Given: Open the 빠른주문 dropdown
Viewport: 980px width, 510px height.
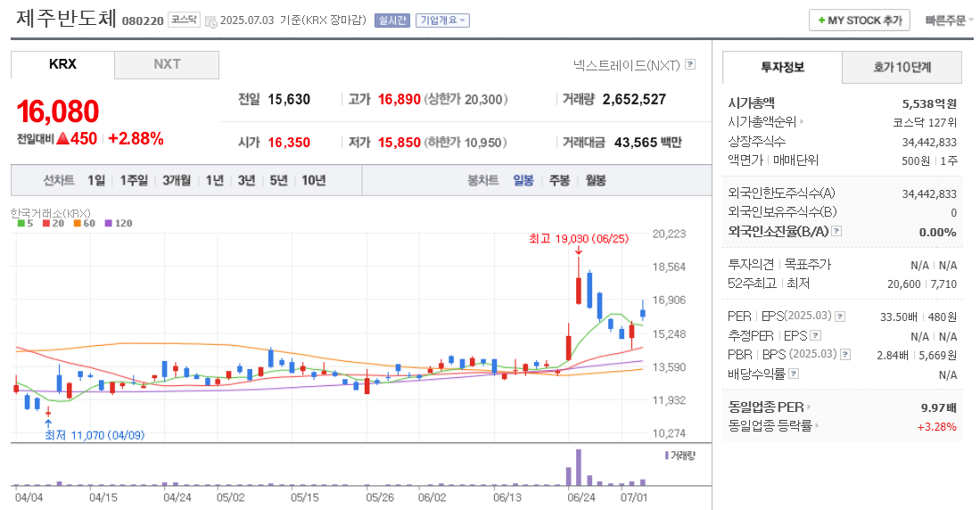Looking at the screenshot, I should pyautogui.click(x=949, y=21).
